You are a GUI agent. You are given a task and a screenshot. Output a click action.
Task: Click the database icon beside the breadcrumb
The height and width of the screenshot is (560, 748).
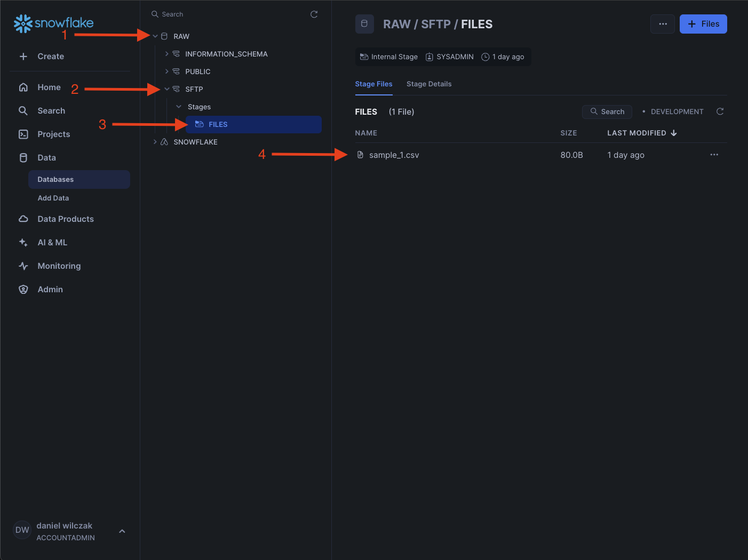364,24
